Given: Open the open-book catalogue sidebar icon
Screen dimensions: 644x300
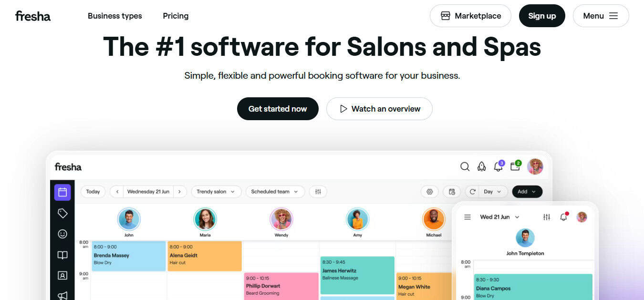Looking at the screenshot, I should point(62,255).
